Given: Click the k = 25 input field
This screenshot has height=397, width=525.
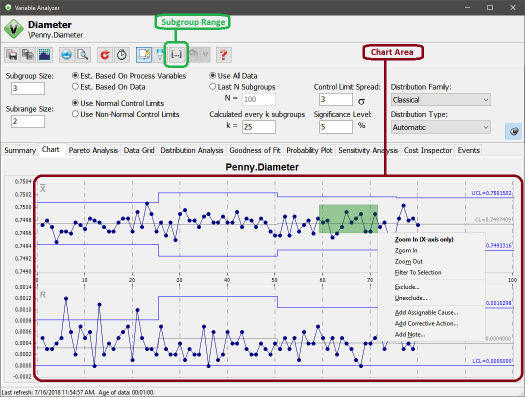Looking at the screenshot, I should pyautogui.click(x=259, y=127).
